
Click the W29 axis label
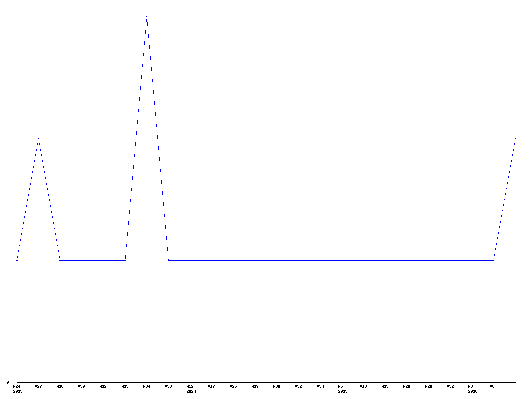click(255, 386)
